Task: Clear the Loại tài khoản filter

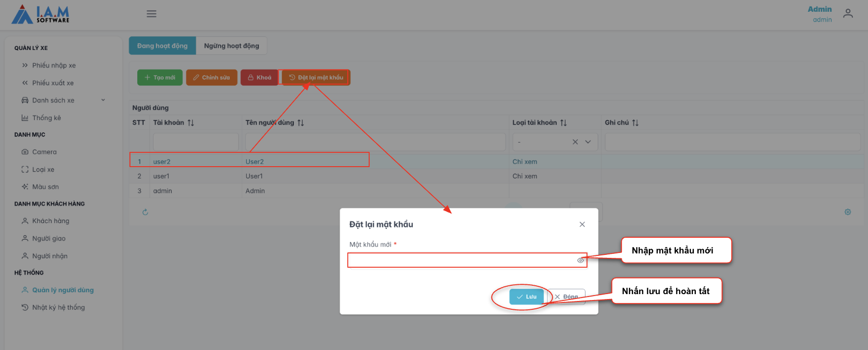Action: click(x=575, y=142)
